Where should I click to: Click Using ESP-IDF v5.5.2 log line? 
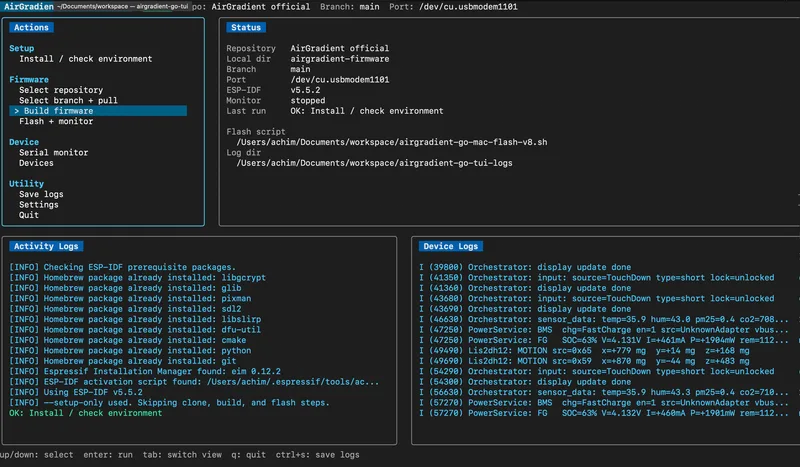(76, 392)
